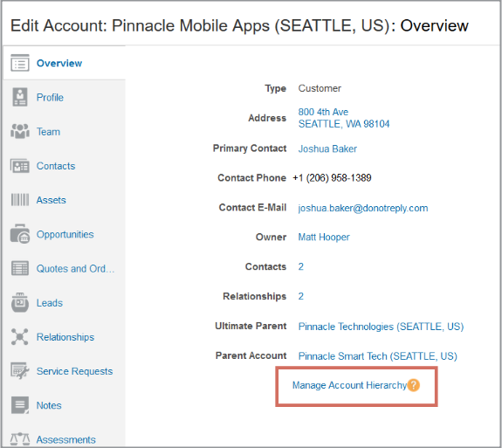The height and width of the screenshot is (448, 502).
Task: Switch to the Service Requests tab
Action: tap(74, 371)
